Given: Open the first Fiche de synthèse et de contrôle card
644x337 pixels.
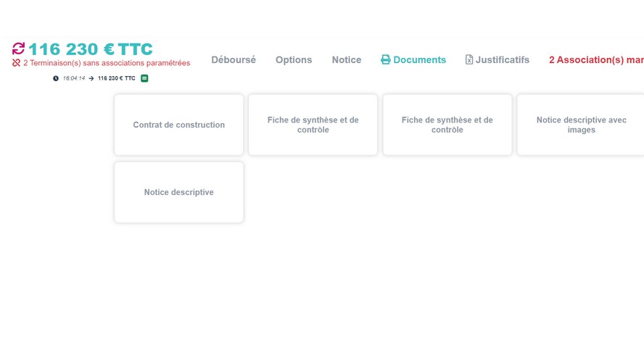Looking at the screenshot, I should click(313, 125).
